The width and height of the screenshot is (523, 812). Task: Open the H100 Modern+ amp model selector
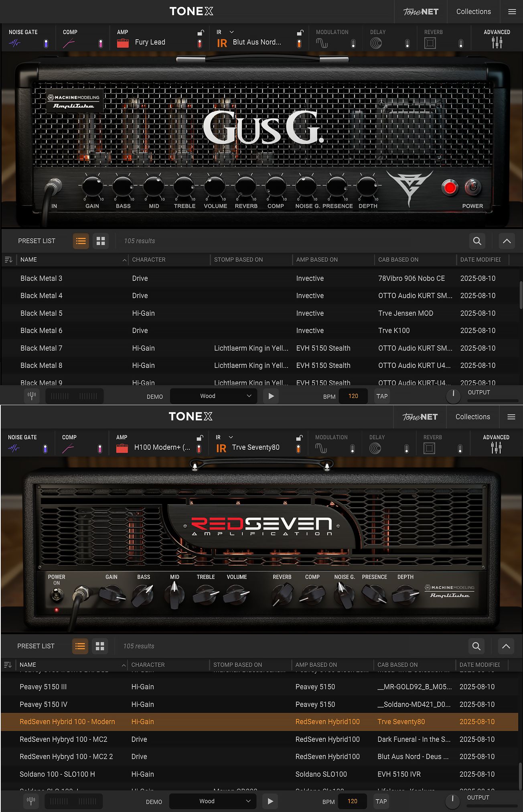[162, 447]
